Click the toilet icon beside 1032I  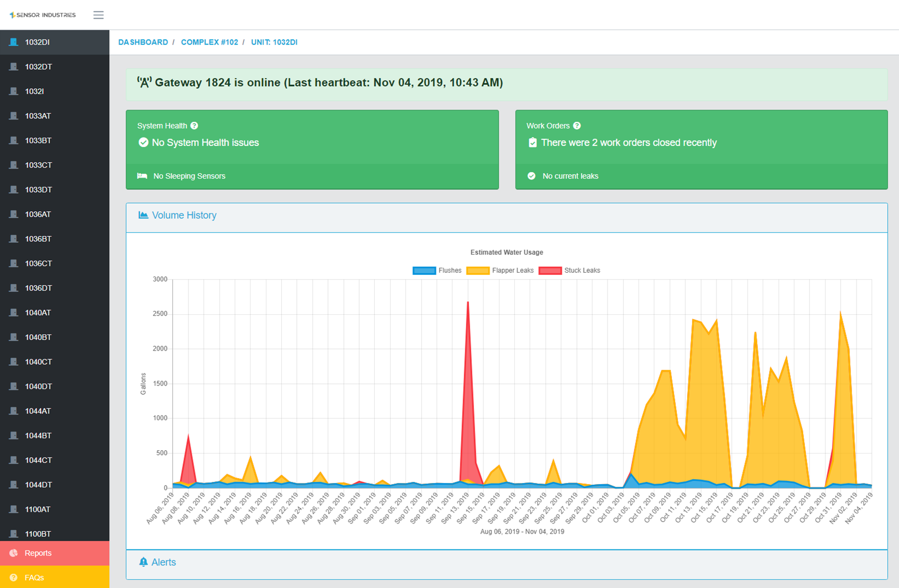[x=14, y=91]
